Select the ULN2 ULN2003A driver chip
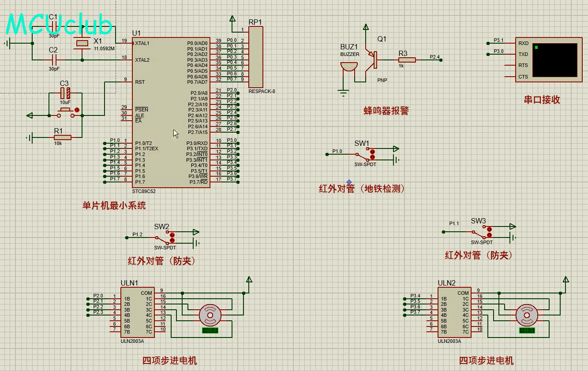This screenshot has width=588, height=371. coord(454,312)
